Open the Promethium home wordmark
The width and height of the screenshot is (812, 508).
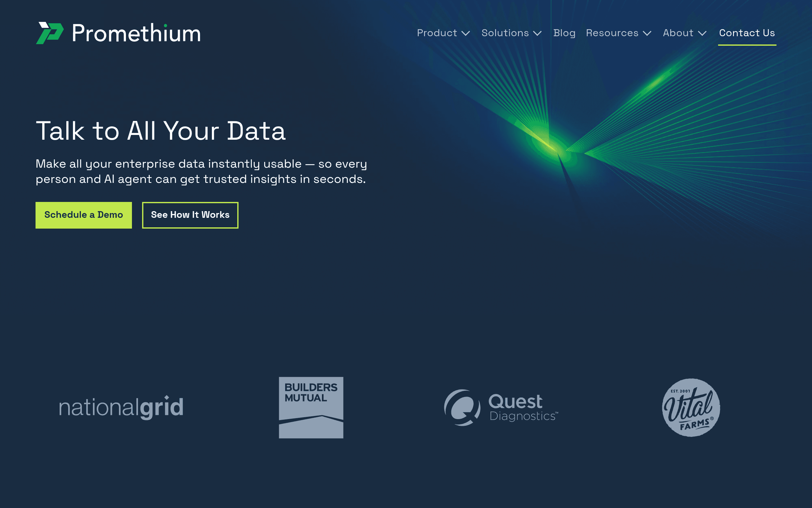[136, 33]
